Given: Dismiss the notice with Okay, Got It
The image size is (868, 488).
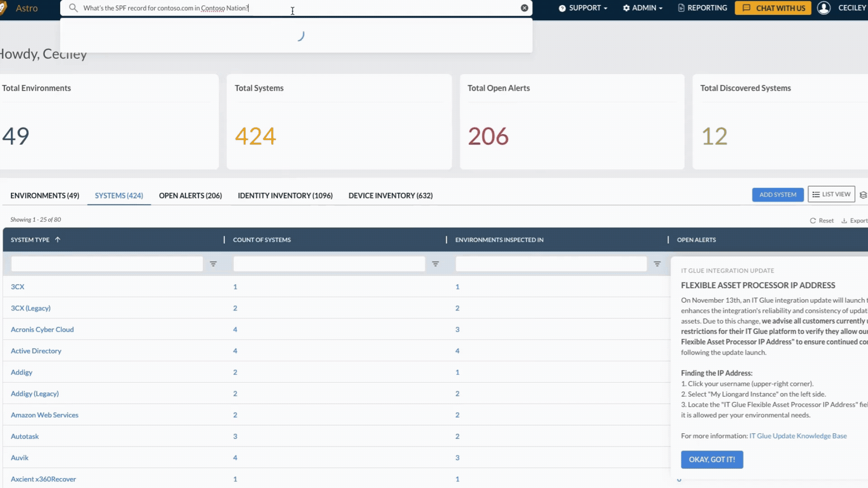Looking at the screenshot, I should tap(712, 460).
